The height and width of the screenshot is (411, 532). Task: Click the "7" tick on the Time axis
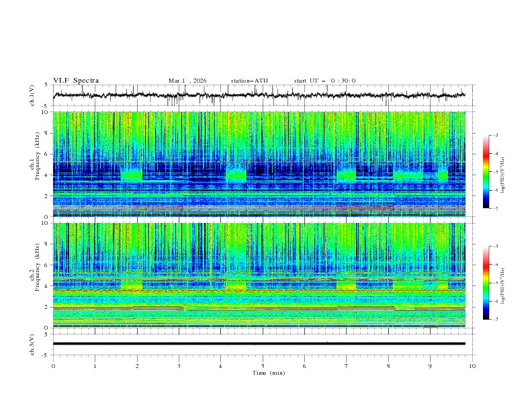click(x=347, y=366)
